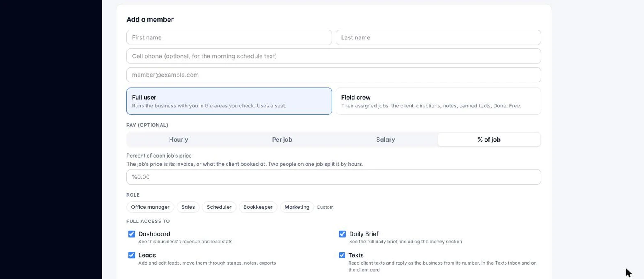Click into the Last name field

438,37
